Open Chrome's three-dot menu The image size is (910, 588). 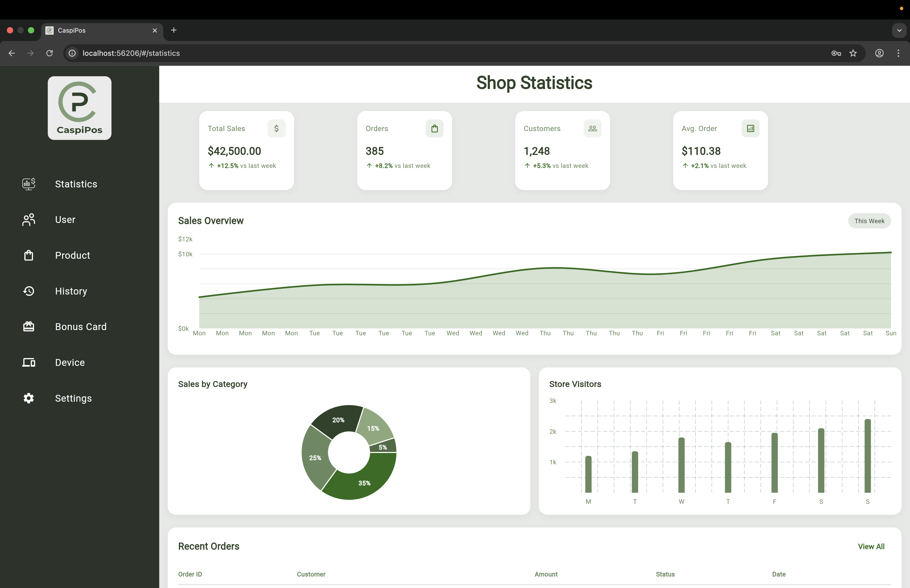pyautogui.click(x=898, y=53)
